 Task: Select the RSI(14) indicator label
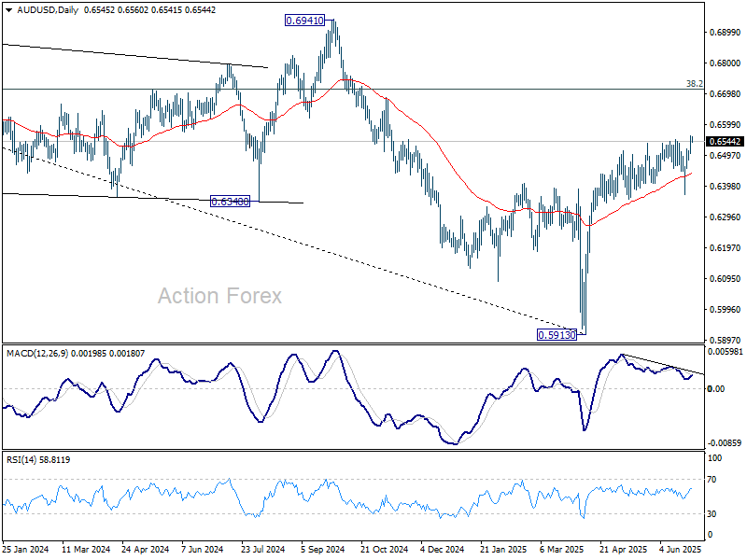[x=21, y=459]
